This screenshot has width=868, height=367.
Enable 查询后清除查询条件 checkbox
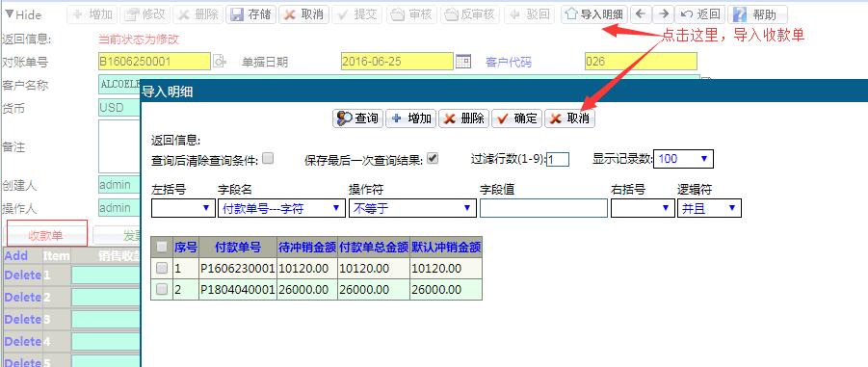[x=268, y=159]
